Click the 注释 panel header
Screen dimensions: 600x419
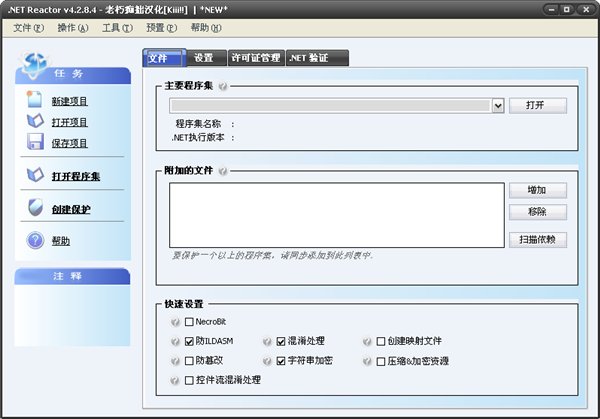pos(72,276)
